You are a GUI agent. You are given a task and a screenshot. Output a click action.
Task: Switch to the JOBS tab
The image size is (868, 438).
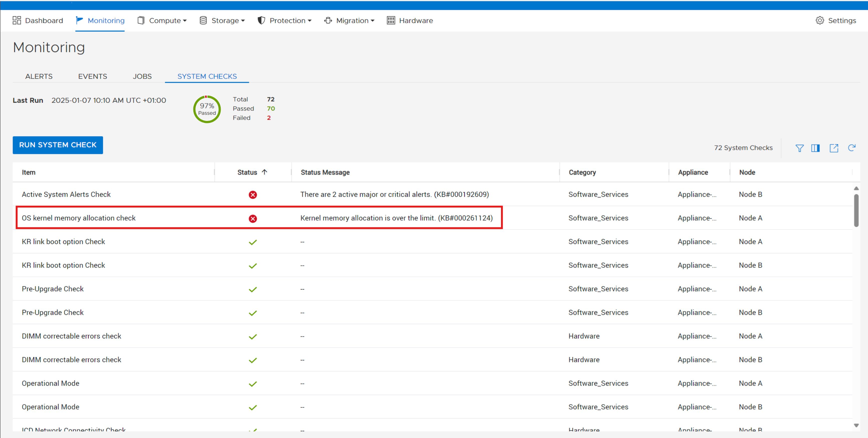(x=142, y=76)
